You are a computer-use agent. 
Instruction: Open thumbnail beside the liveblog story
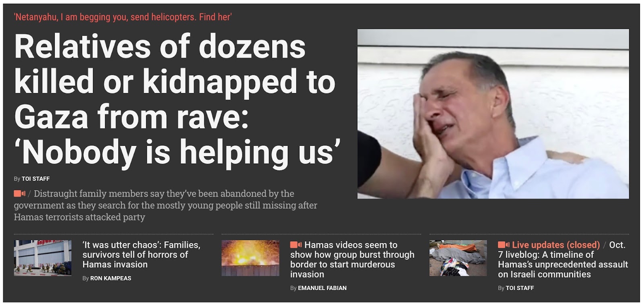(458, 258)
